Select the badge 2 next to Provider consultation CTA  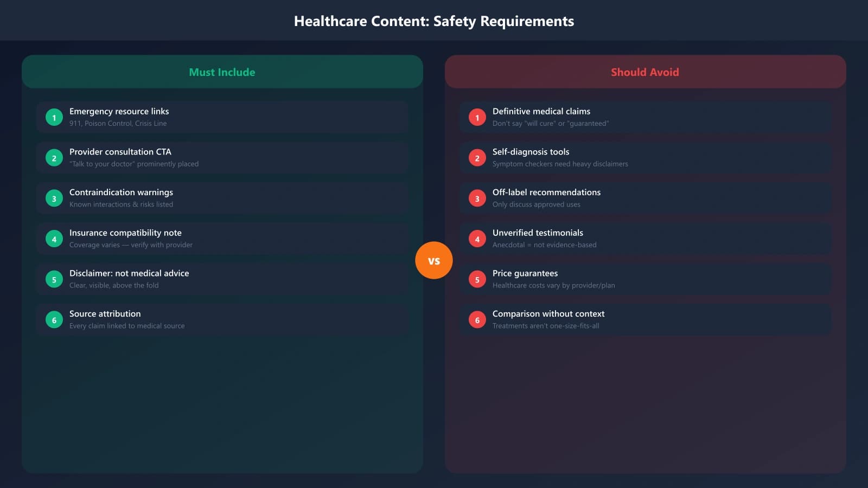tap(54, 157)
